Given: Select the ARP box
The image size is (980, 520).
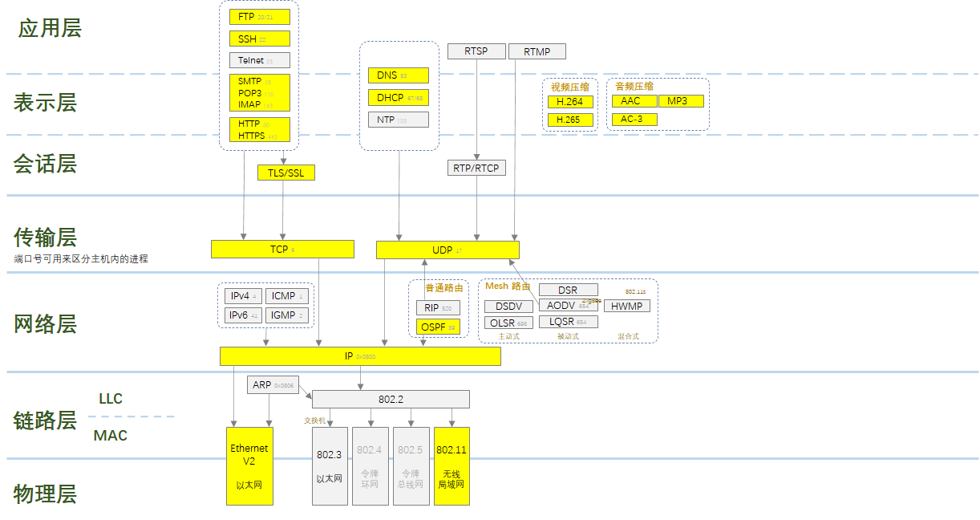Looking at the screenshot, I should [273, 385].
